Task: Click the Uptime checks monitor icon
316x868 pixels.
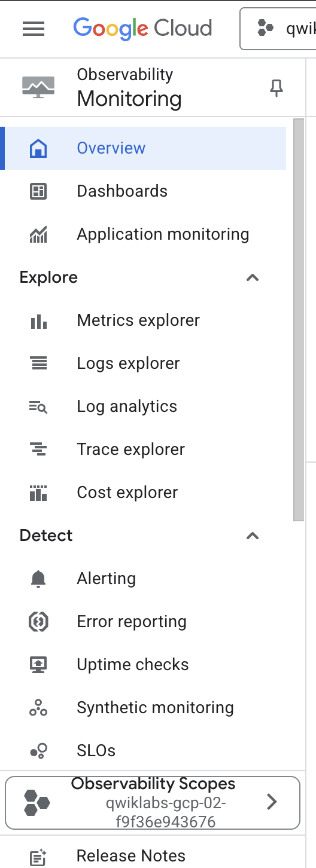Action: click(x=38, y=665)
